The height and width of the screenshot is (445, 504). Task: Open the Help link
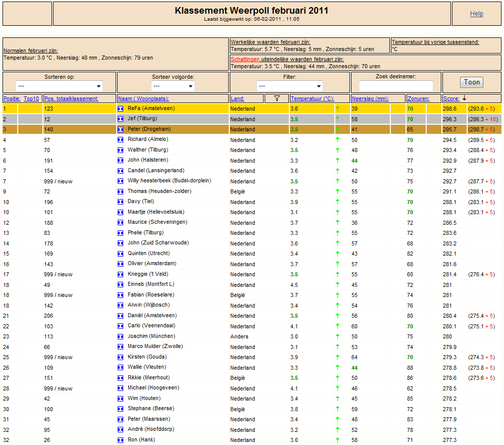point(476,14)
